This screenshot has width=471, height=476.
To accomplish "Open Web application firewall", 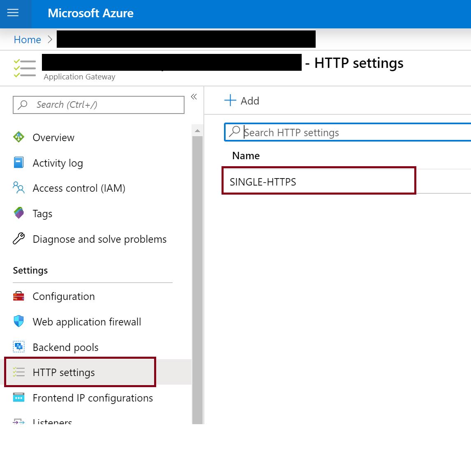I will pyautogui.click(x=87, y=322).
